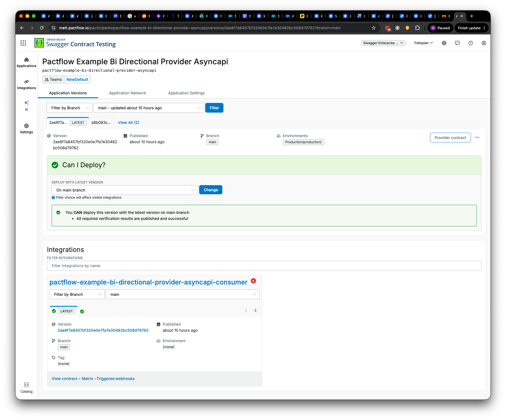Open the On main branch dropdown

125,190
